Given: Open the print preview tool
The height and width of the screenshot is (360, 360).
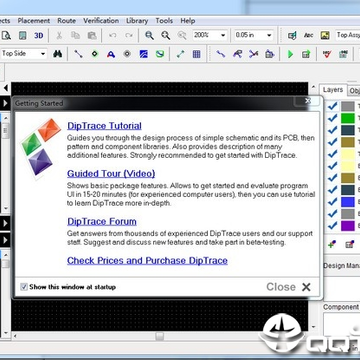Looking at the screenshot, I should point(6,35).
